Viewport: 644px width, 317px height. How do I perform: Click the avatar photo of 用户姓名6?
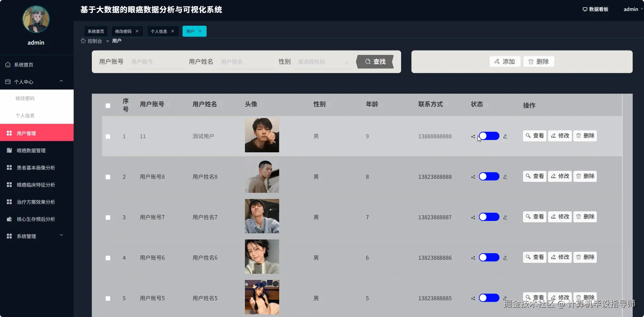(x=262, y=257)
